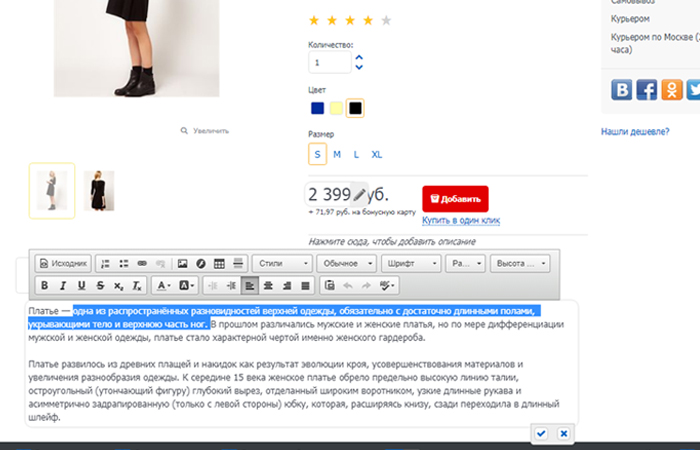
Task: Select the black dress thumbnail
Action: 99,191
